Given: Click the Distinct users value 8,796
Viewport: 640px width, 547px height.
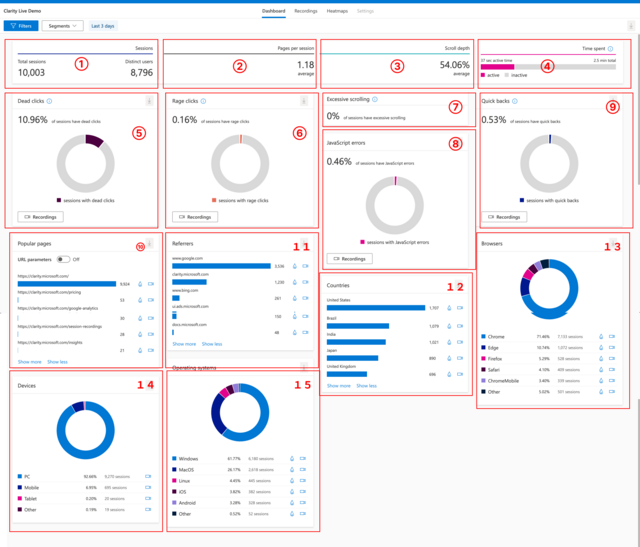Looking at the screenshot, I should pos(142,72).
